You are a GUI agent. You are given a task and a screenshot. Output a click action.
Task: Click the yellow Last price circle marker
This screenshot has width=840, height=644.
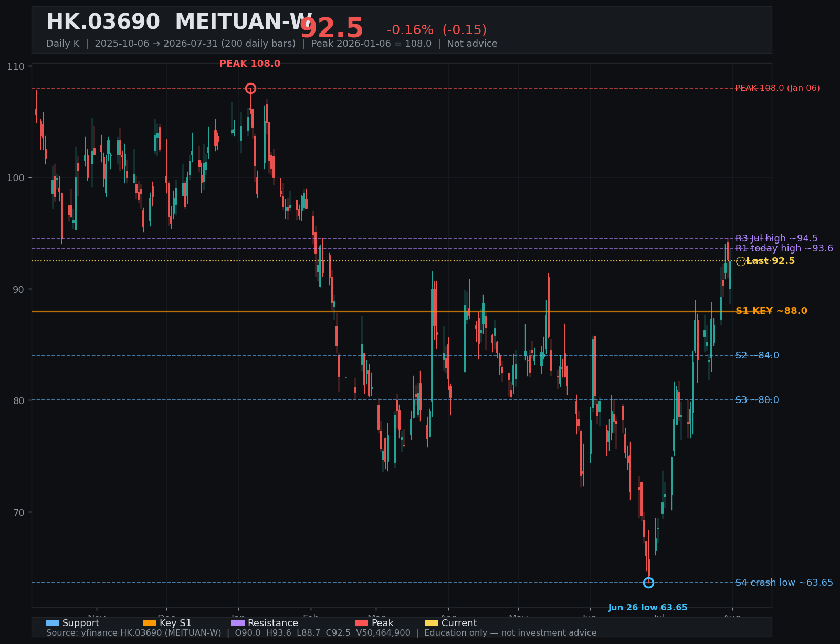(x=741, y=261)
